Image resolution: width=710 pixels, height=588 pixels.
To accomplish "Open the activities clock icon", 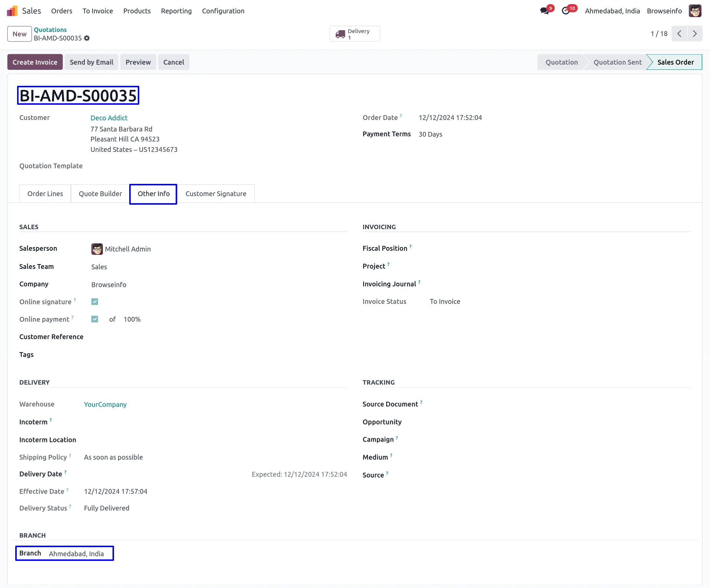I will pyautogui.click(x=566, y=11).
